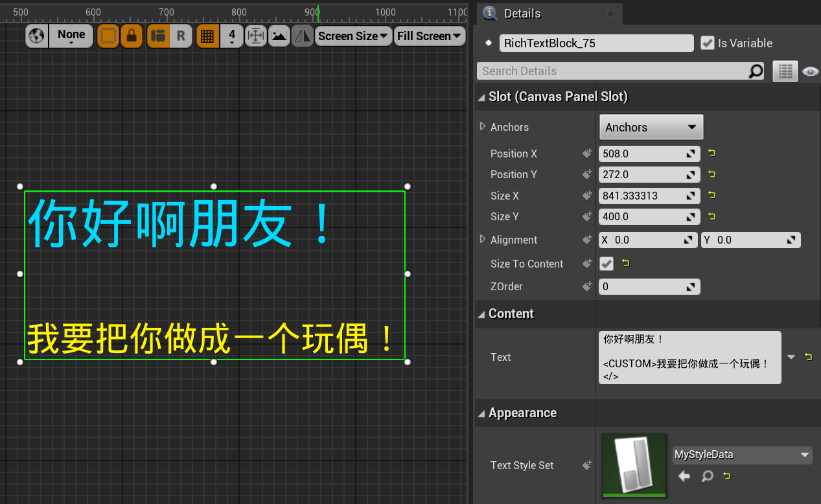Click animation key icon for ZOrder
The width and height of the screenshot is (821, 504).
(x=587, y=286)
